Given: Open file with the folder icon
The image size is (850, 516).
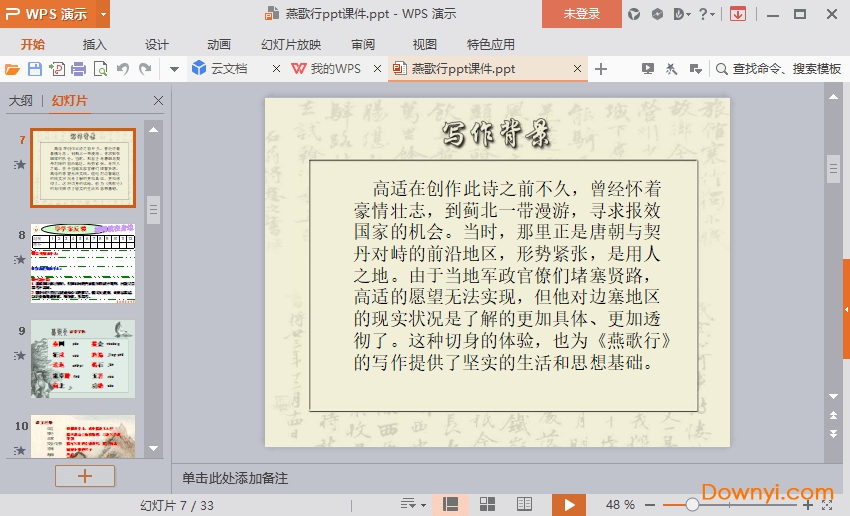Looking at the screenshot, I should point(12,69).
